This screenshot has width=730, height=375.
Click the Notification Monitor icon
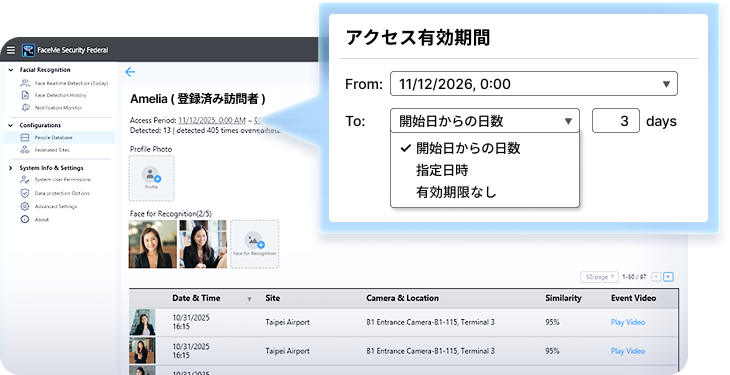tap(25, 108)
